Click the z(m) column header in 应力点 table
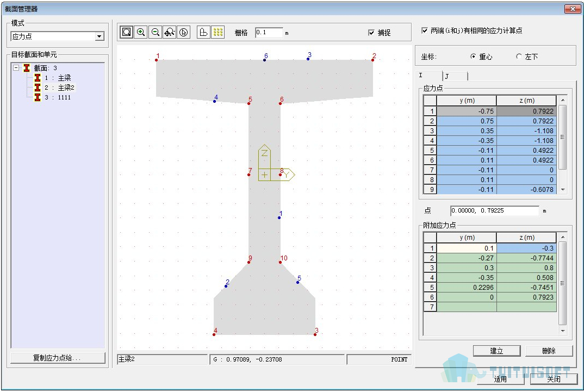 pos(526,101)
